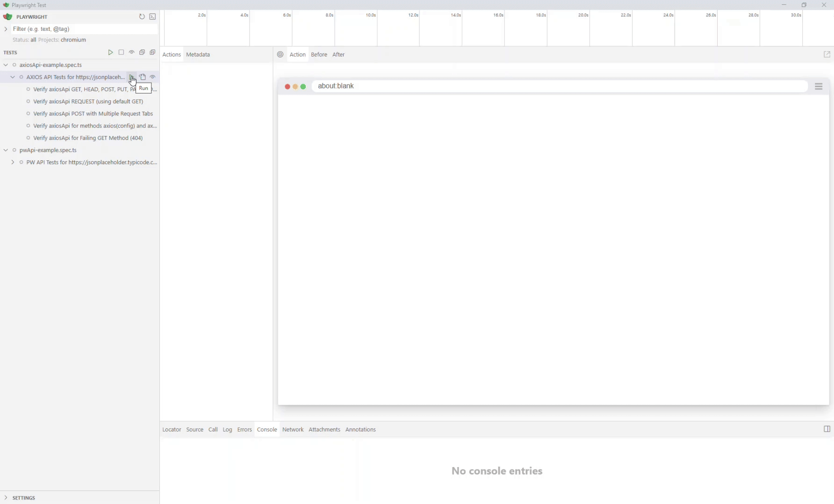Click the timeline at 10.0s
Viewport: 834px width, 504px height.
coord(371,15)
